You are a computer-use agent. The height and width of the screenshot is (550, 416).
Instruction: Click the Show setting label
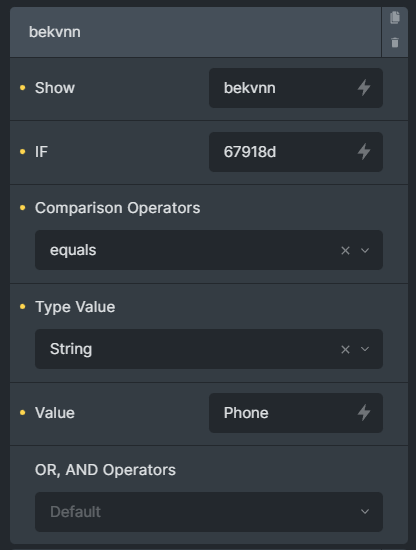(55, 88)
